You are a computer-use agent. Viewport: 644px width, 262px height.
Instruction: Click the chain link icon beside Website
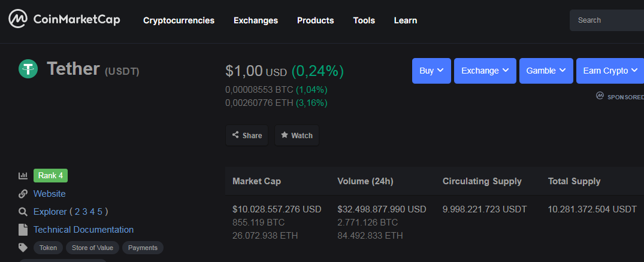[23, 194]
